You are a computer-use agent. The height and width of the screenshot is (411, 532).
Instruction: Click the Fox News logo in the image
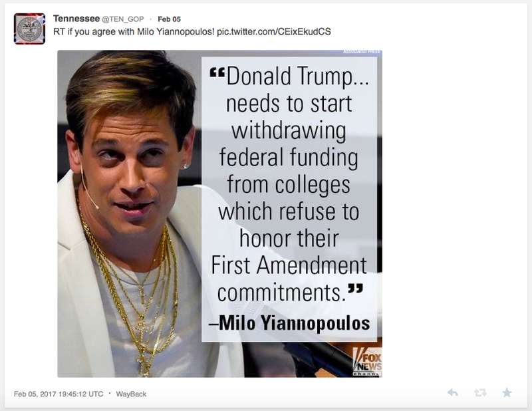[367, 362]
